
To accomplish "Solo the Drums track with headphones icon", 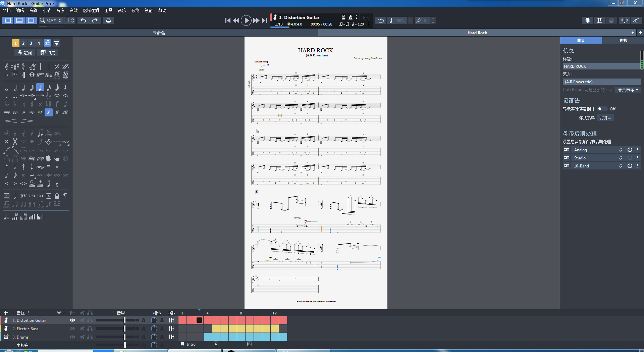I will 90,337.
